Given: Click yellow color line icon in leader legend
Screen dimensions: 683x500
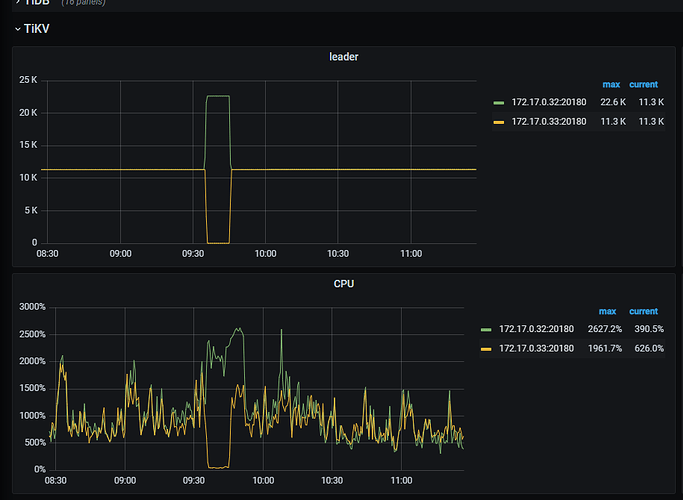Looking at the screenshot, I should 499,121.
